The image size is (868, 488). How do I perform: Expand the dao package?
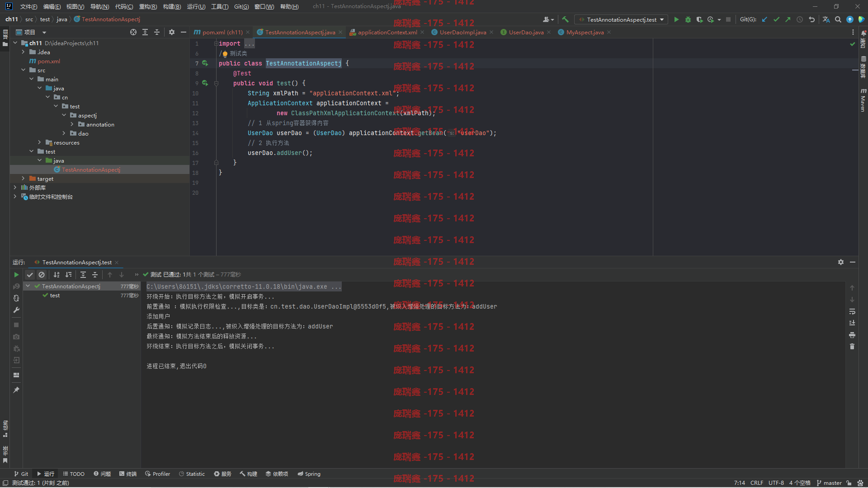64,133
